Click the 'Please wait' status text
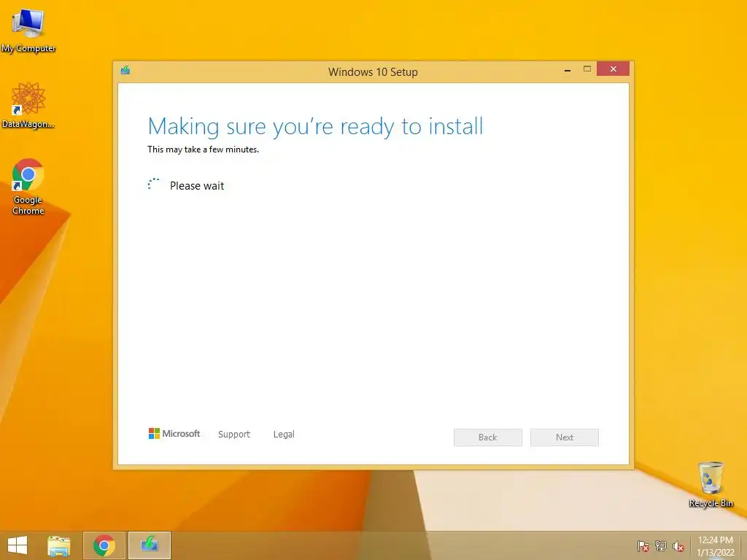 point(197,186)
